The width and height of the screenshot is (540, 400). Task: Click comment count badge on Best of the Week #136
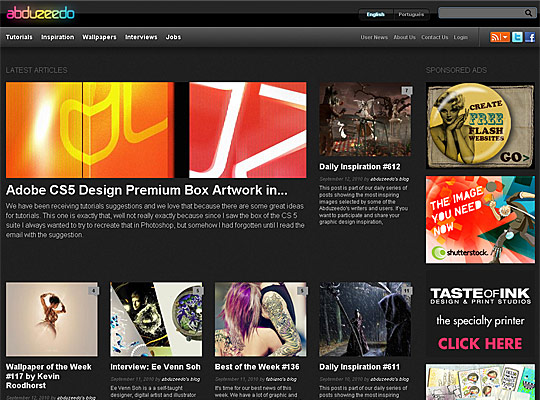pyautogui.click(x=302, y=291)
